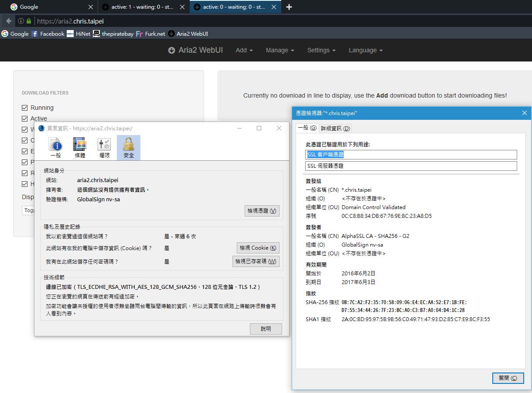
Task: Click the browser back arrow button
Action: pos(8,21)
